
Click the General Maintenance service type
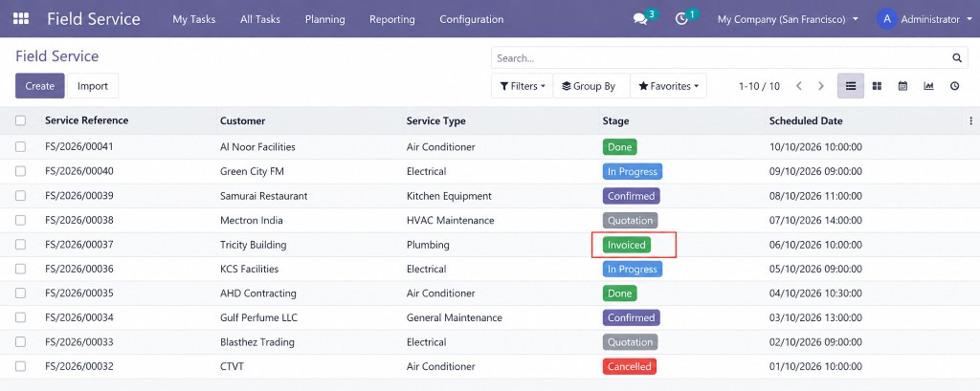(455, 317)
